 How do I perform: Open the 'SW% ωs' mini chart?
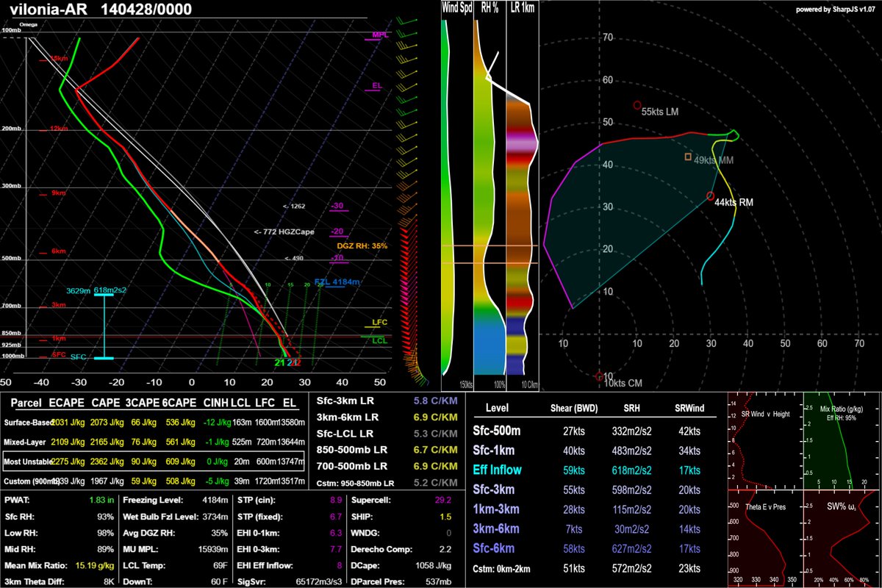[840, 538]
